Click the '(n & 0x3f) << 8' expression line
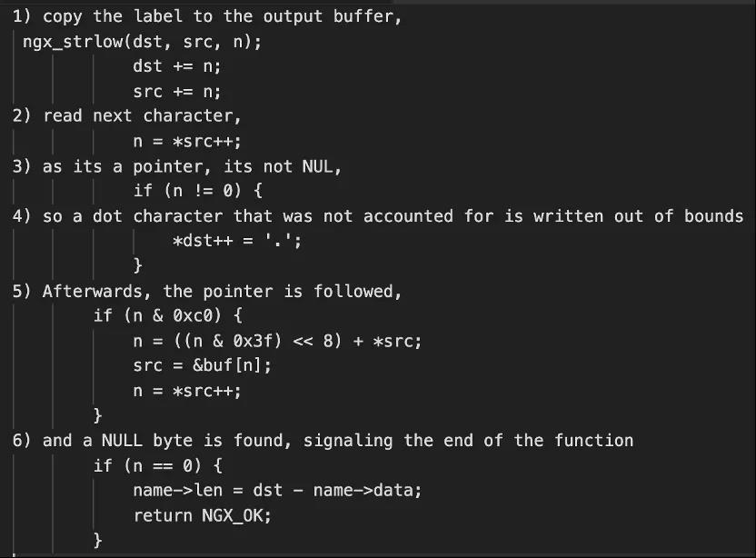The width and height of the screenshot is (756, 558). (x=277, y=341)
